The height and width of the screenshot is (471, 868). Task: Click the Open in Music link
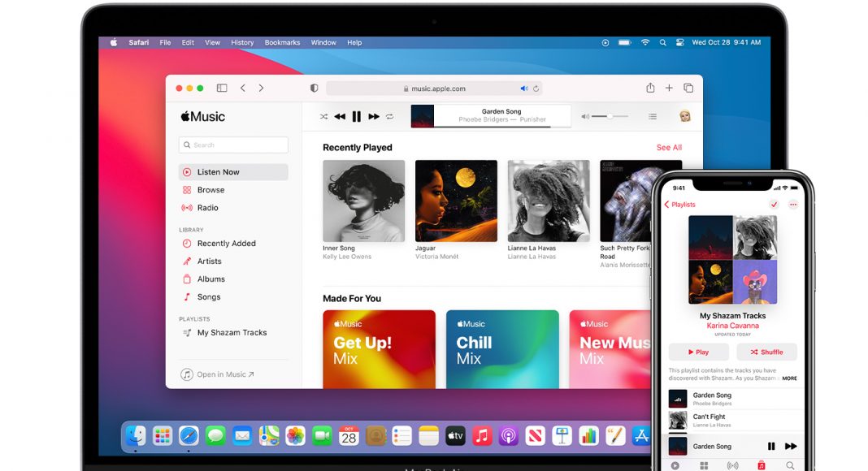(x=218, y=374)
